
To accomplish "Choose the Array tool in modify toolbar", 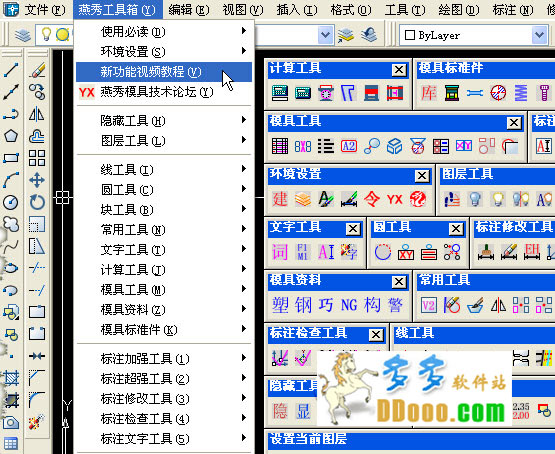I will pyautogui.click(x=37, y=158).
